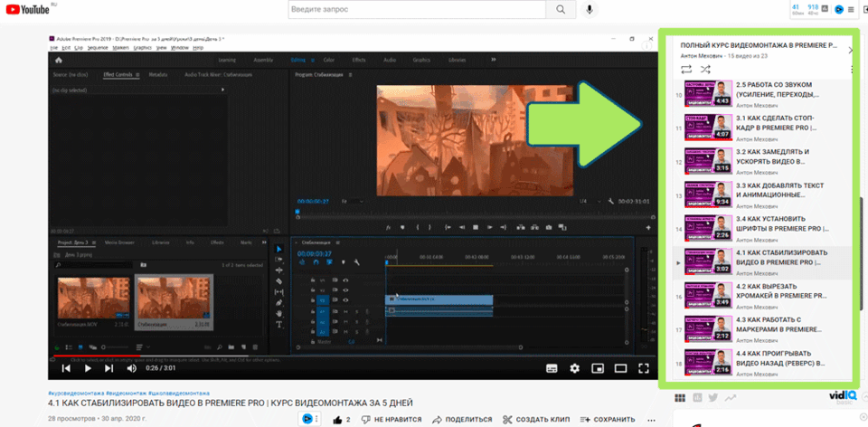Screen dimensions: 868x427
Task: Click the Color workspace tab in Premiere video
Action: (329, 60)
